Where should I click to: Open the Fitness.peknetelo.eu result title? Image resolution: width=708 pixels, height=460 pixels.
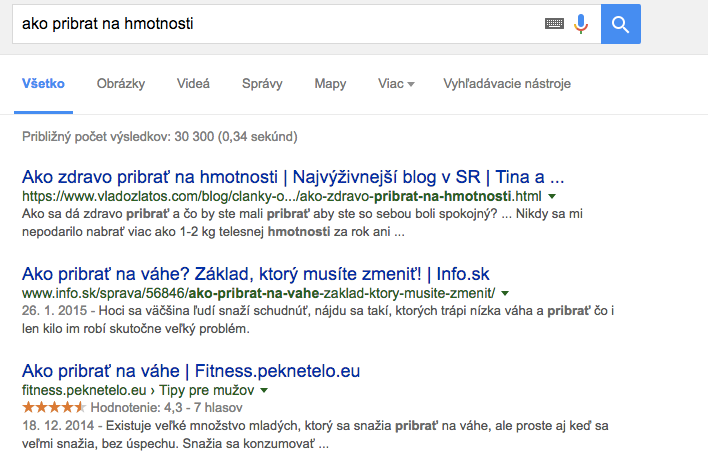click(191, 371)
